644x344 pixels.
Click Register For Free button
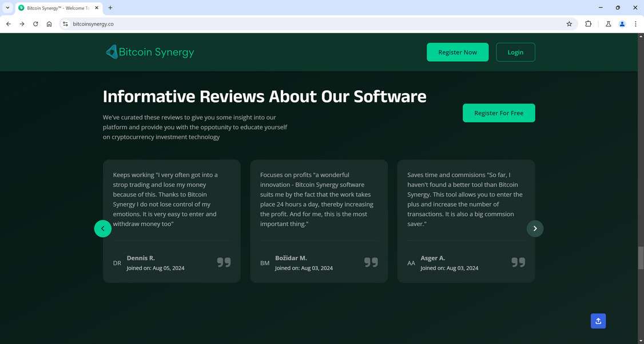pyautogui.click(x=499, y=113)
